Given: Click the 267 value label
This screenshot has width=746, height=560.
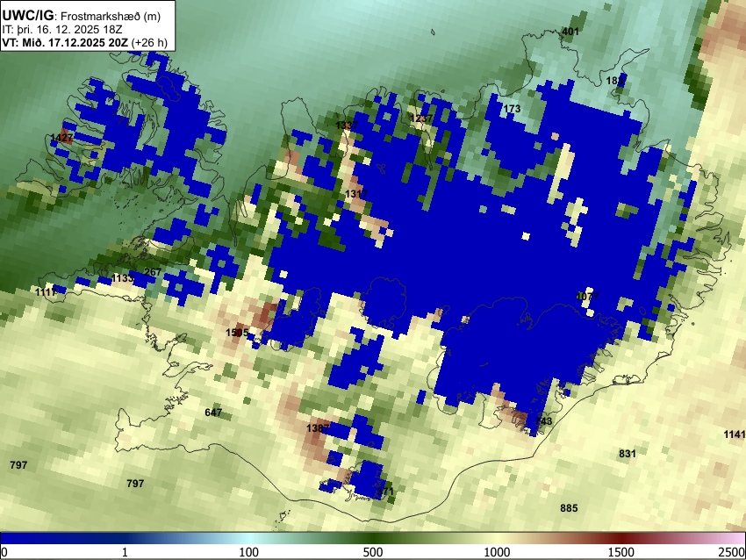Looking at the screenshot, I should pyautogui.click(x=153, y=273).
